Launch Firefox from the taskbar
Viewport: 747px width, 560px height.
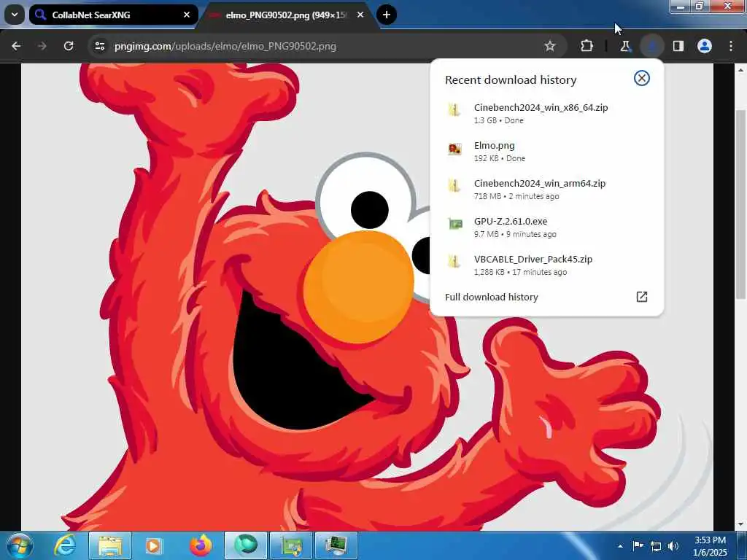[201, 545]
